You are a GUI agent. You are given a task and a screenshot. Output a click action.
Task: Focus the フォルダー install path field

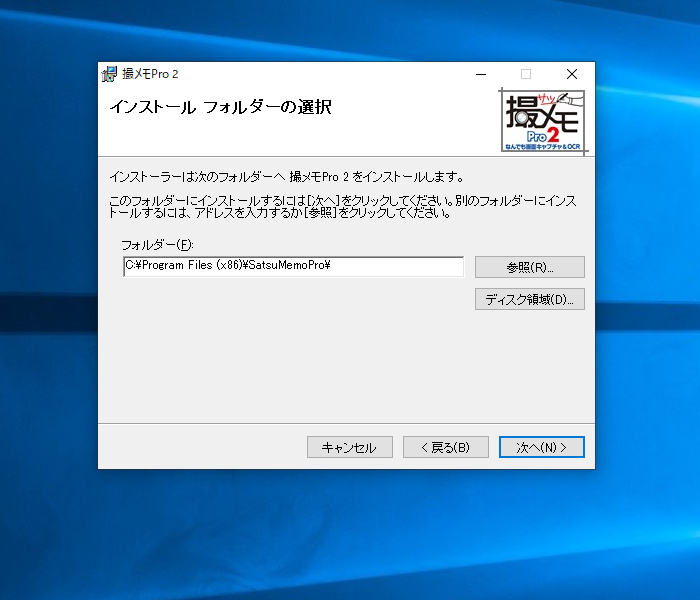pos(293,267)
